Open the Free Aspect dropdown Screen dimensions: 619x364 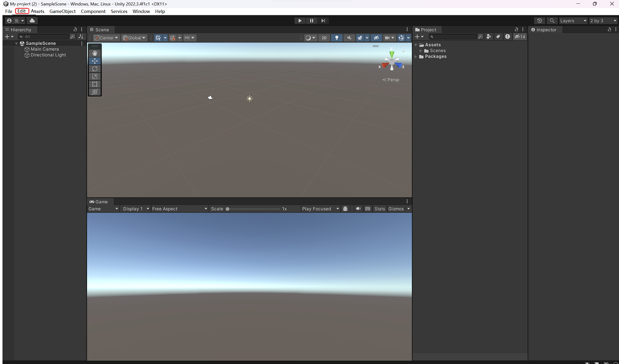[179, 209]
